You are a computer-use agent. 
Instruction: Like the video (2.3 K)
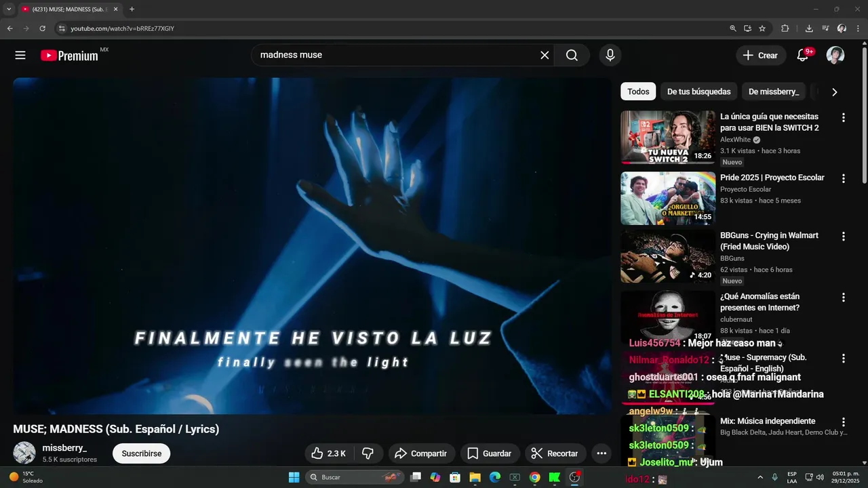(329, 453)
